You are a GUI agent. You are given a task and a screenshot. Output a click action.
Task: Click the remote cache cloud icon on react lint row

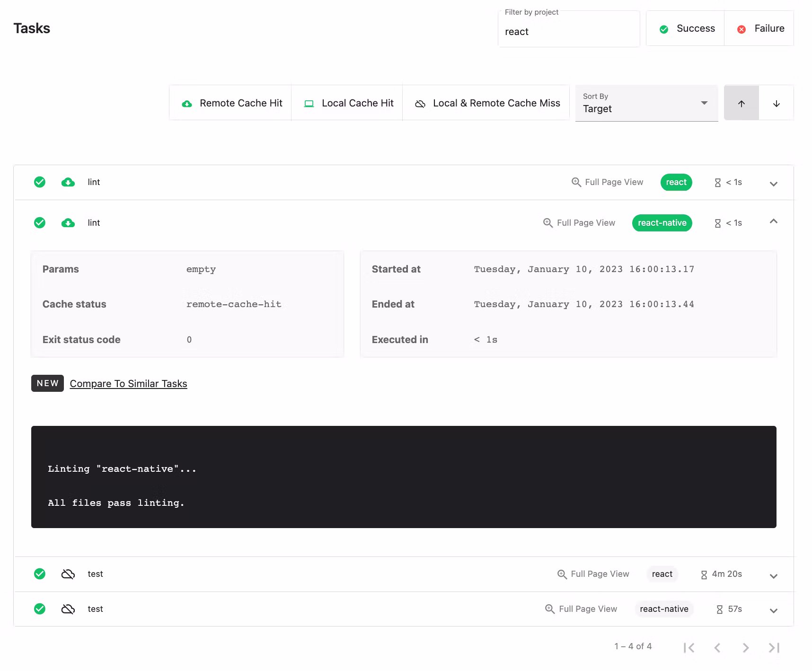click(68, 182)
